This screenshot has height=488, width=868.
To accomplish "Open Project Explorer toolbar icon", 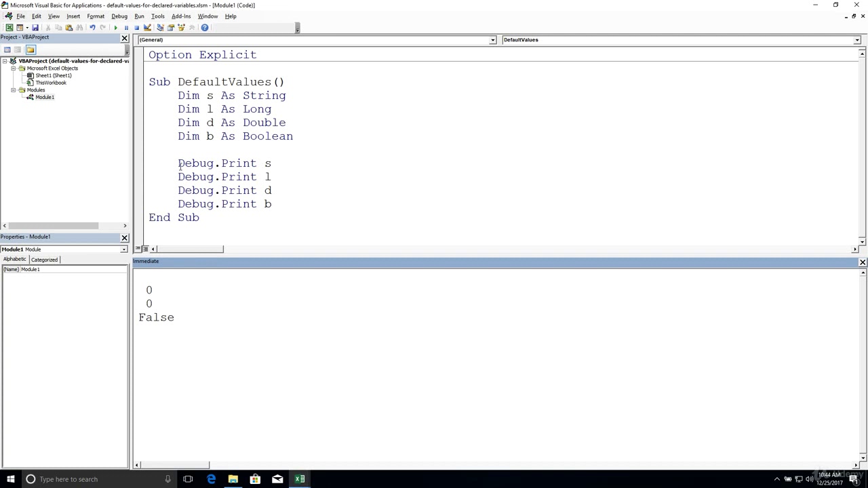I will (x=160, y=28).
